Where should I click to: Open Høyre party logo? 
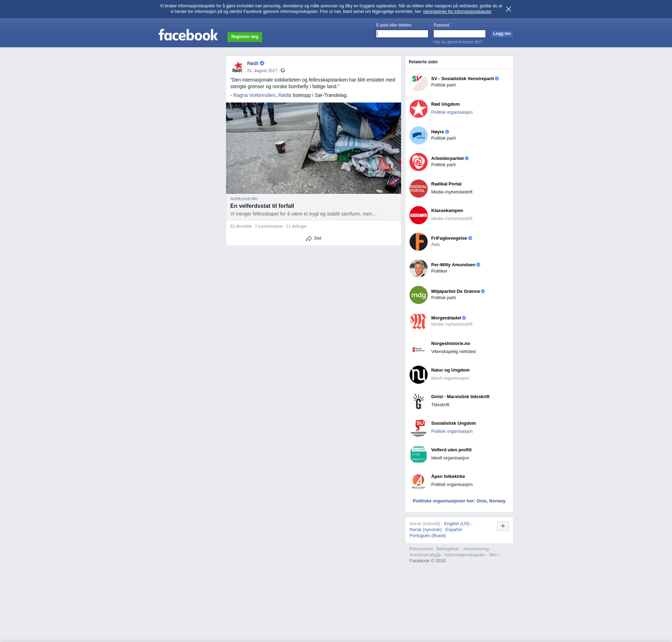(419, 135)
